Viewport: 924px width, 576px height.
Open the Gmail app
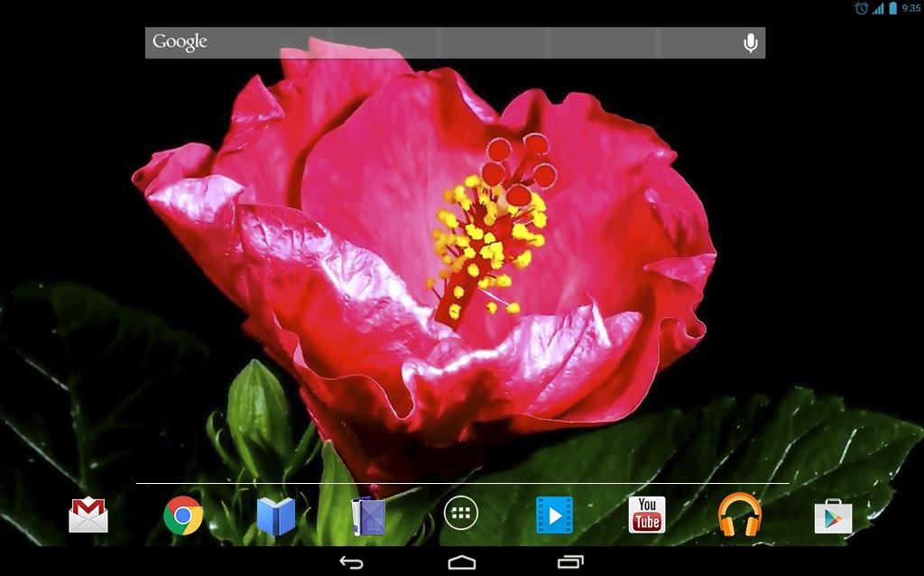(x=88, y=515)
